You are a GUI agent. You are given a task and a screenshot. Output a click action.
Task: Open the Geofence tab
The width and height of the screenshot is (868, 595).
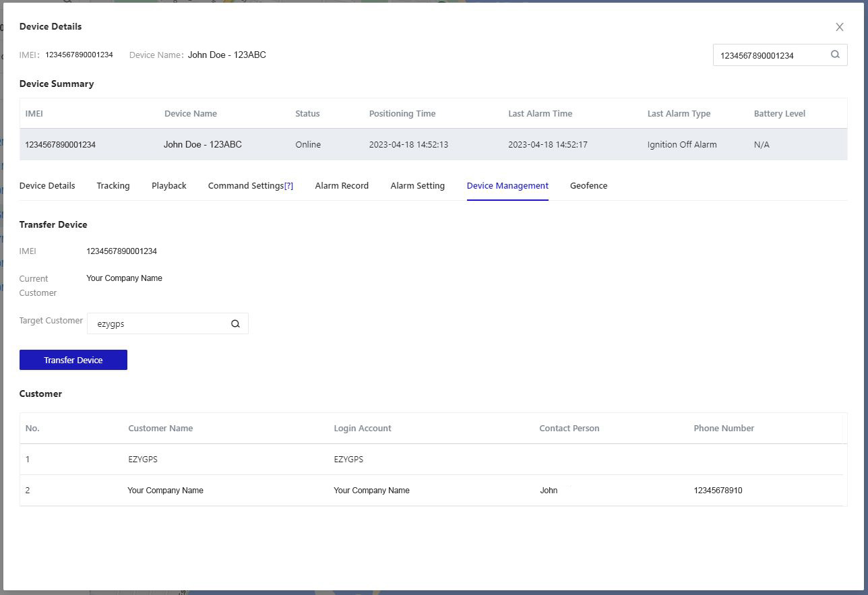pyautogui.click(x=588, y=186)
